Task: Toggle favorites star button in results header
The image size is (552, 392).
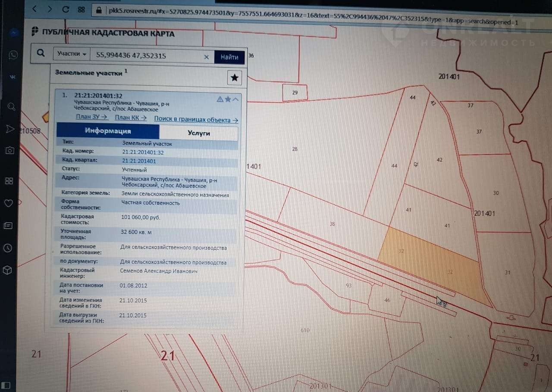Action: (234, 78)
